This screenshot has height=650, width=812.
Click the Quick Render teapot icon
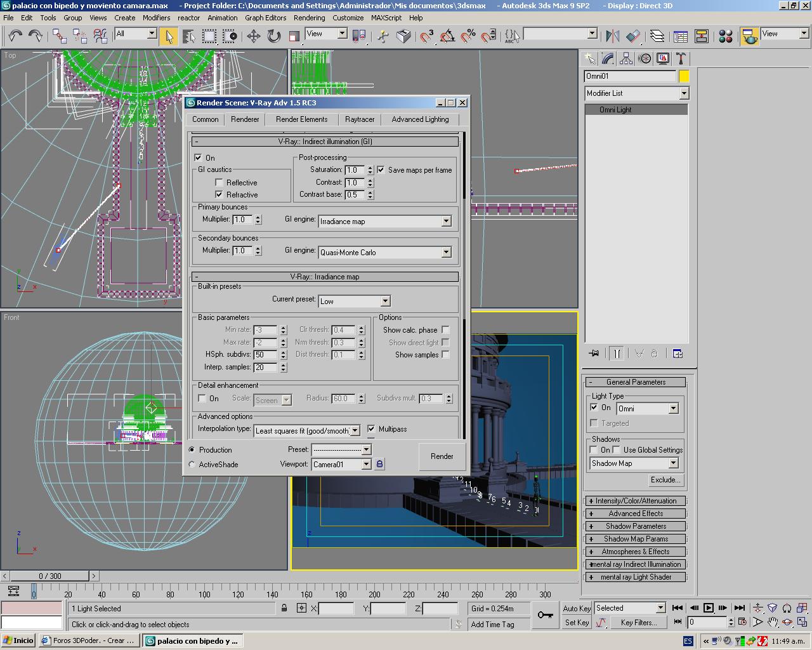750,36
